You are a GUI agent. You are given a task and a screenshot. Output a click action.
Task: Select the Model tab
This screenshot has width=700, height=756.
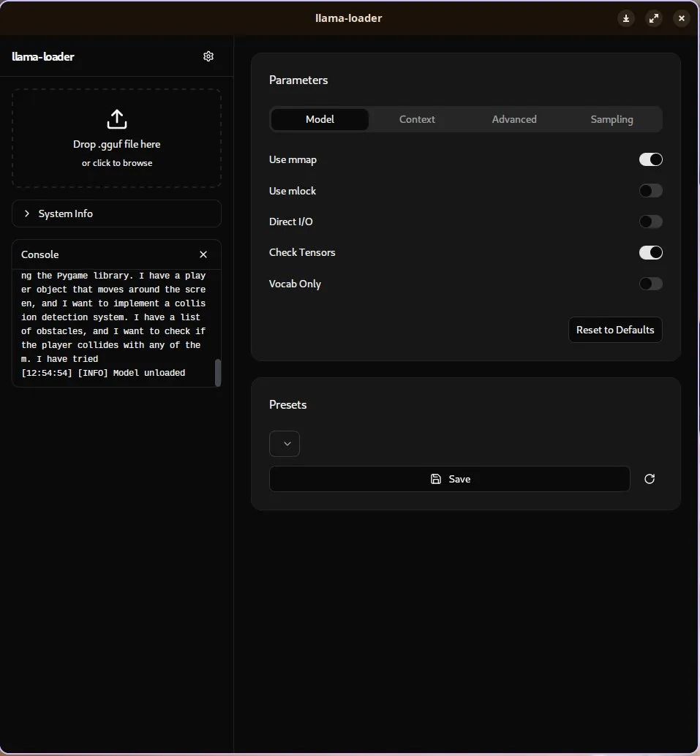[320, 119]
